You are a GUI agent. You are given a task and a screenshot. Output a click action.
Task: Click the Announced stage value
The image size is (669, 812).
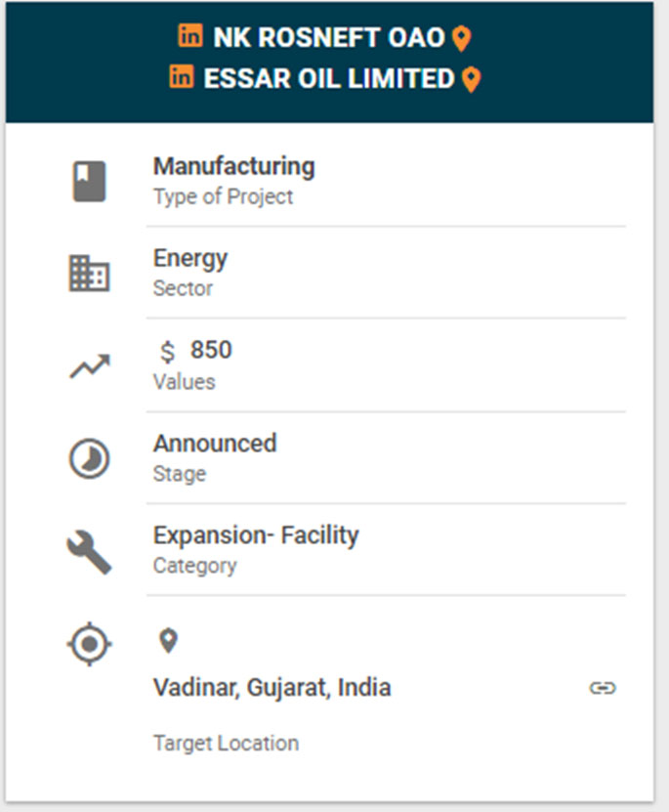pos(215,444)
